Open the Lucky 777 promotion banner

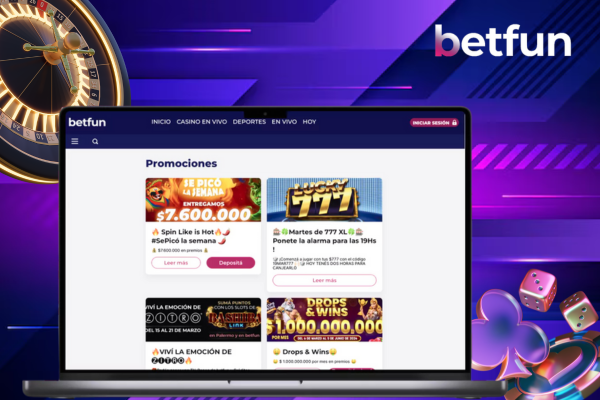pos(324,200)
